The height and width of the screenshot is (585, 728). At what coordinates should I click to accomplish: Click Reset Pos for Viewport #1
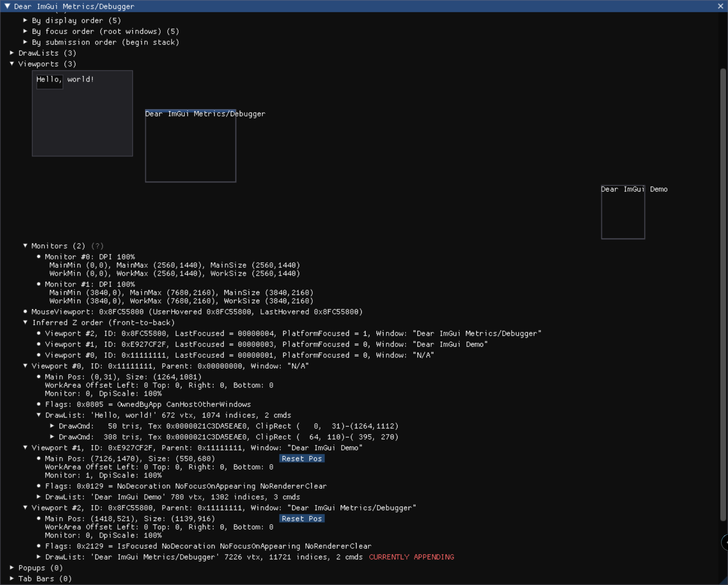pyautogui.click(x=302, y=459)
